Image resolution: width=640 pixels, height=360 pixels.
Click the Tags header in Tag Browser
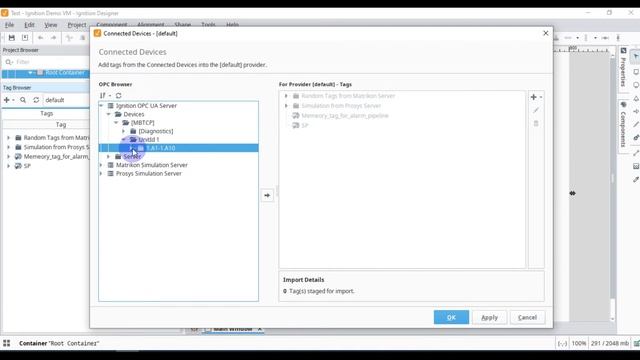tap(46, 113)
